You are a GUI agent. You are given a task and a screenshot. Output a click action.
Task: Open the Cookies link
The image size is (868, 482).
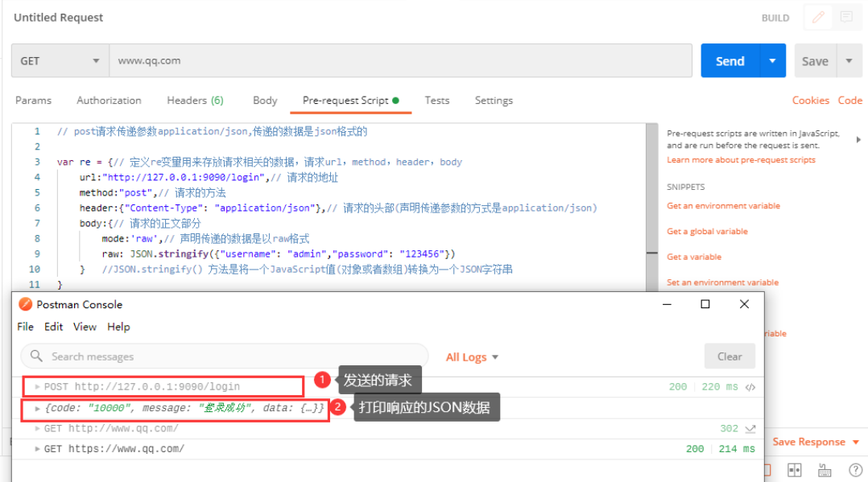(x=810, y=101)
